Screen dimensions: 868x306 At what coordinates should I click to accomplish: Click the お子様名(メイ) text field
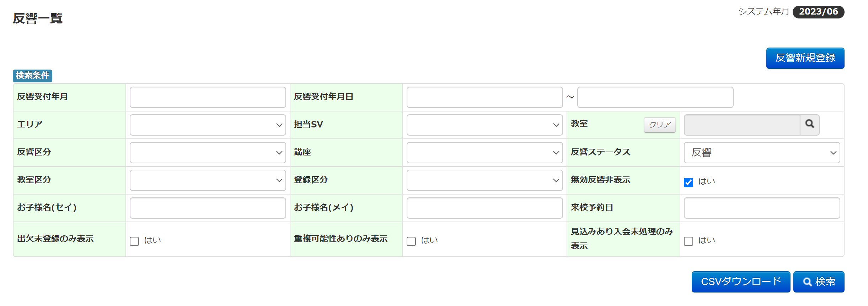tap(484, 208)
